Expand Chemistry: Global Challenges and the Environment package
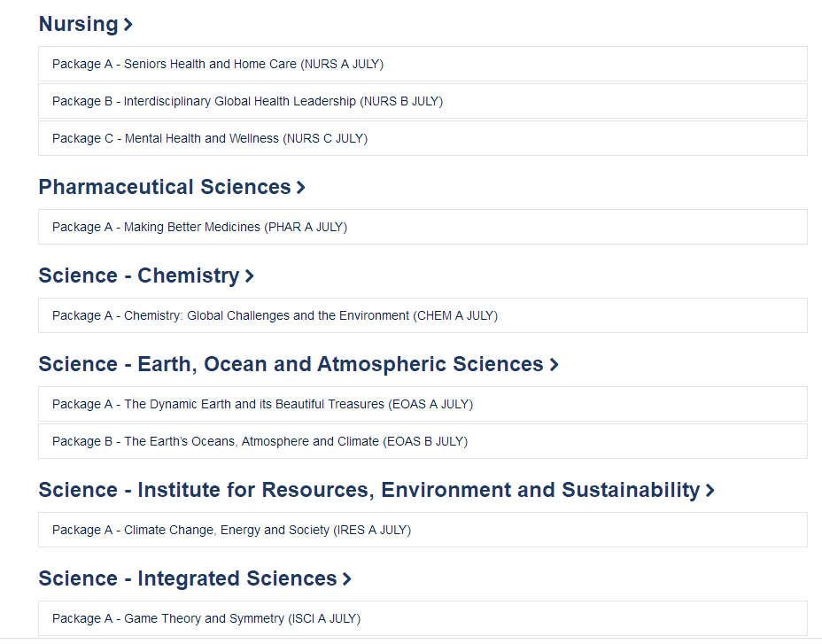The image size is (822, 644). pyautogui.click(x=423, y=315)
